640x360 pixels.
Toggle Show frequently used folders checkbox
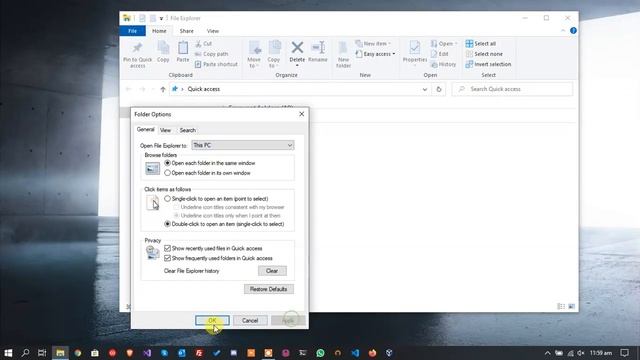click(167, 258)
